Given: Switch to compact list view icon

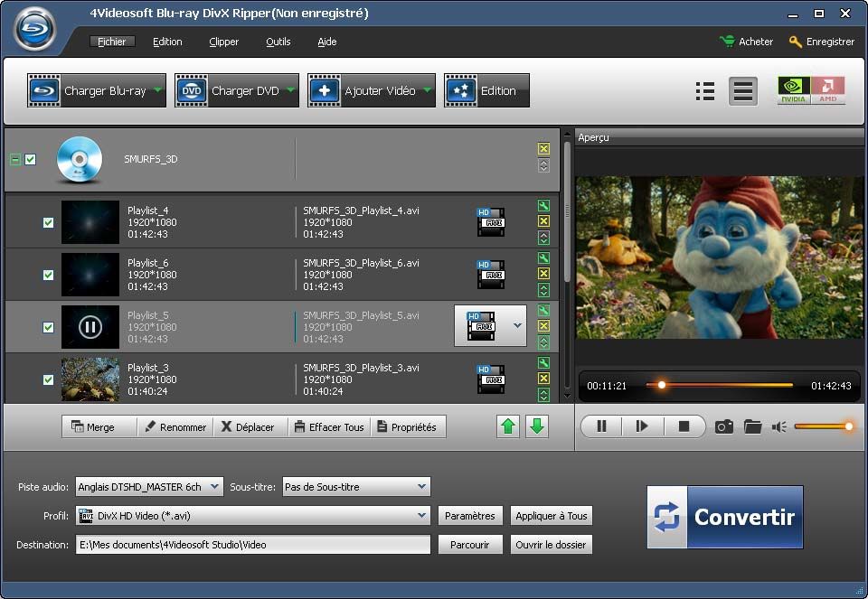Looking at the screenshot, I should (704, 91).
